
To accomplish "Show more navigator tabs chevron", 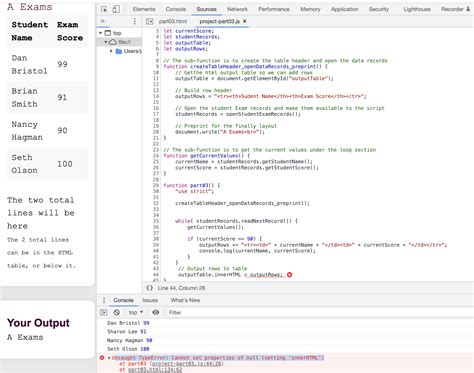I will [x=103, y=21].
